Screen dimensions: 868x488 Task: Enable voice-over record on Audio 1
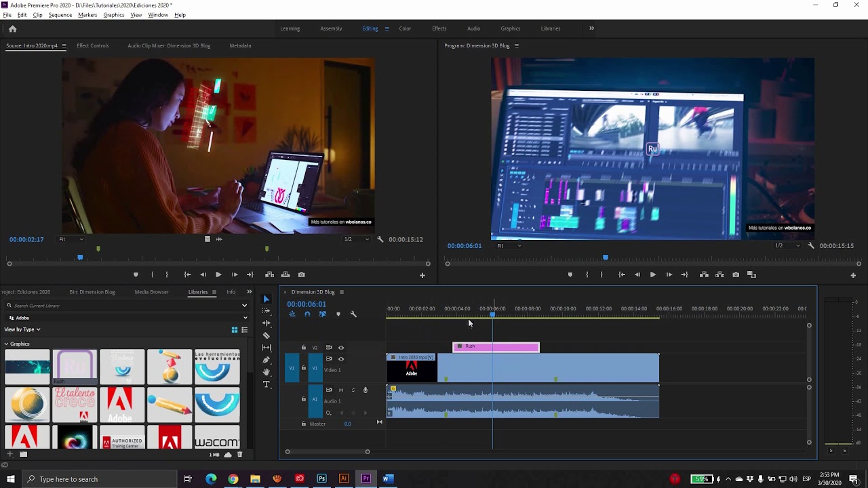click(x=365, y=390)
